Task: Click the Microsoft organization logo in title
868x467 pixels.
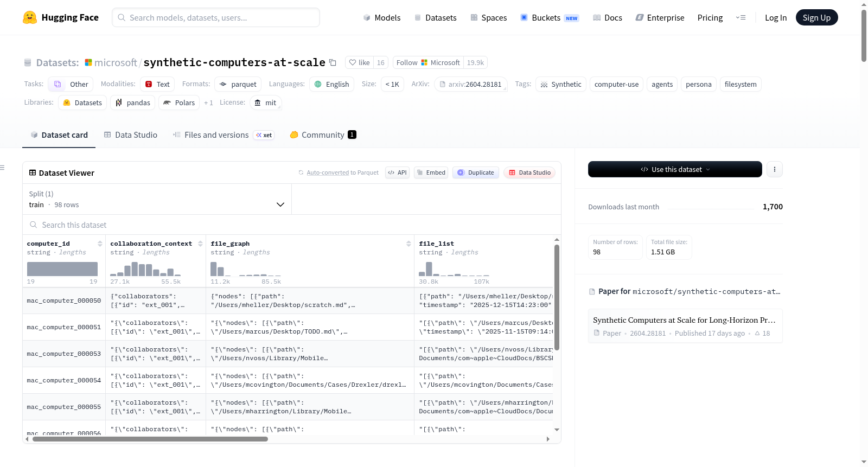Action: point(88,62)
